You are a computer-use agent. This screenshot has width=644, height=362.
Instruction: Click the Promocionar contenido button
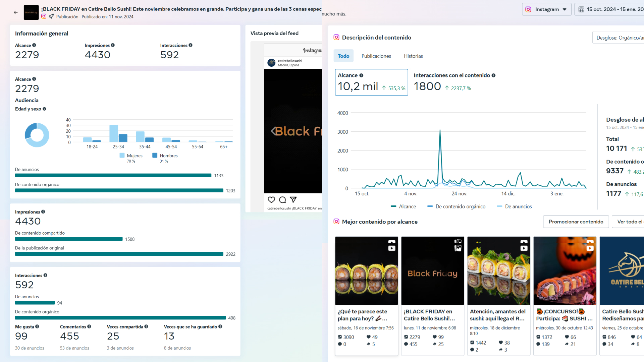576,222
